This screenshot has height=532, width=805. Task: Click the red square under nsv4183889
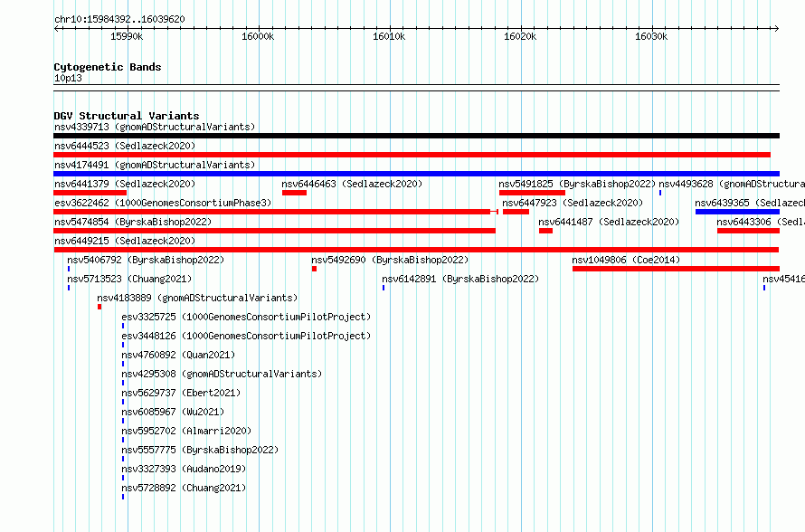pos(99,307)
